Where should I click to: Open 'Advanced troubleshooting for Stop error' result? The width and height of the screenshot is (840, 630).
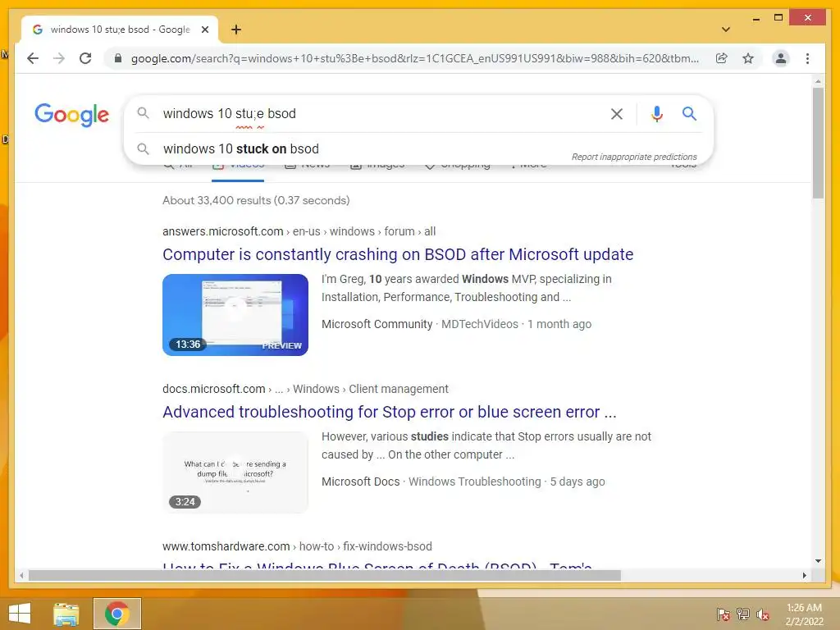(x=390, y=412)
